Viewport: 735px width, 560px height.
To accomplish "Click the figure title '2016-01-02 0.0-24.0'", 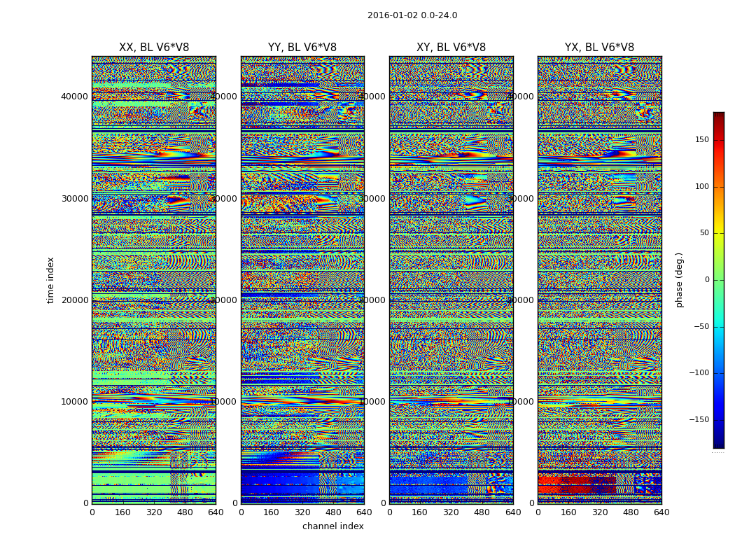I will [412, 15].
